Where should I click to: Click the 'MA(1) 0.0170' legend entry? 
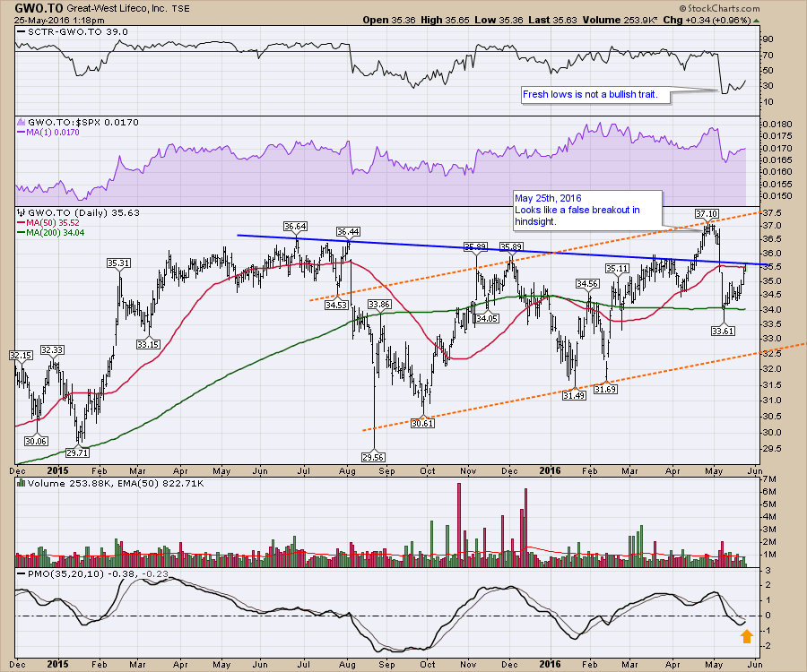pos(48,132)
